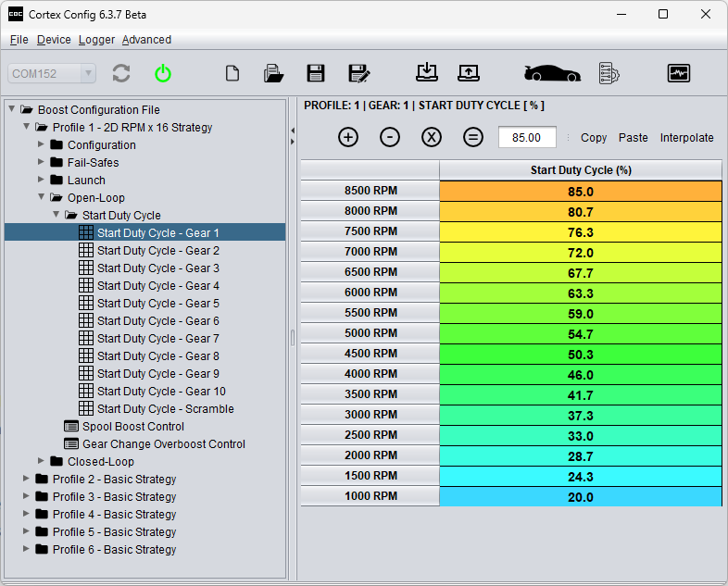Image resolution: width=728 pixels, height=586 pixels.
Task: Click the Copy button
Action: [594, 137]
